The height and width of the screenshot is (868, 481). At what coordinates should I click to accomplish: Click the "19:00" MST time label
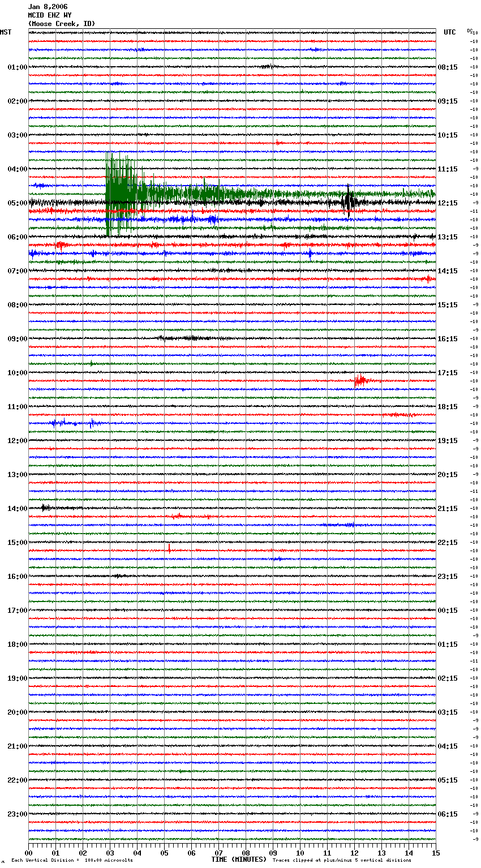pos(18,678)
